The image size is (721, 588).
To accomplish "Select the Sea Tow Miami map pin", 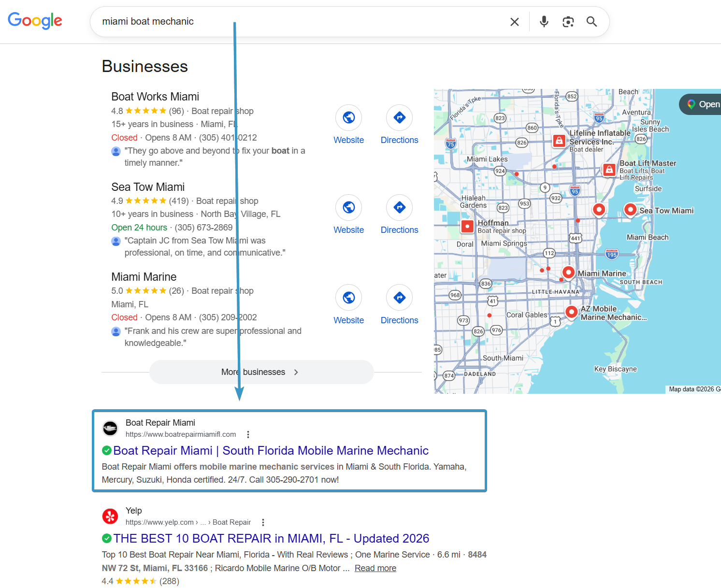I will (631, 209).
